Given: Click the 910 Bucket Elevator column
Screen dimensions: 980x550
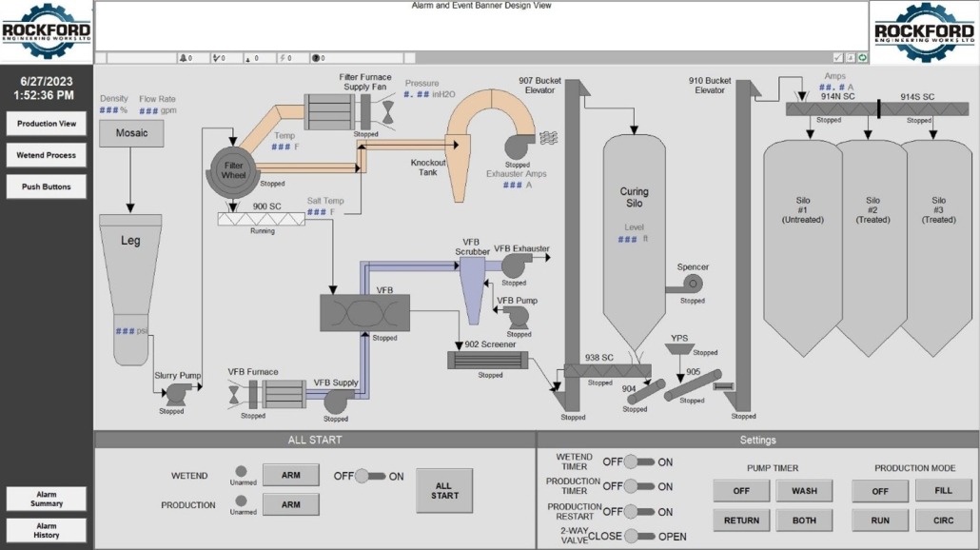Looking at the screenshot, I should point(742,244).
